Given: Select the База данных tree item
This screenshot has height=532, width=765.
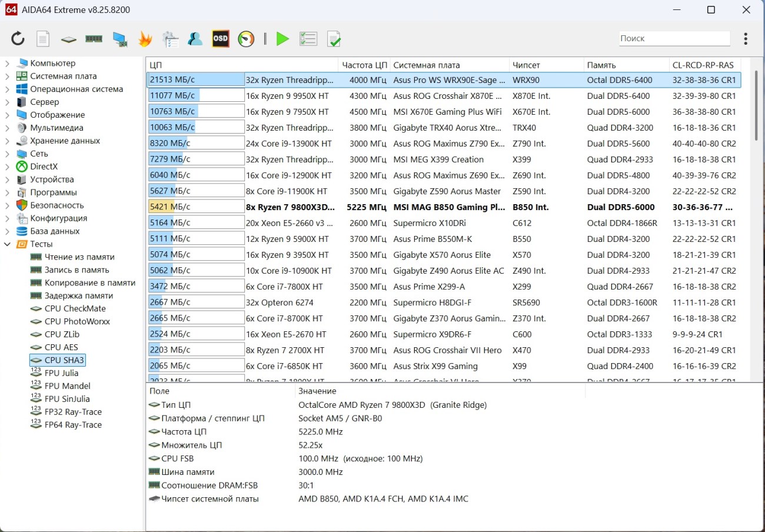Looking at the screenshot, I should click(55, 231).
